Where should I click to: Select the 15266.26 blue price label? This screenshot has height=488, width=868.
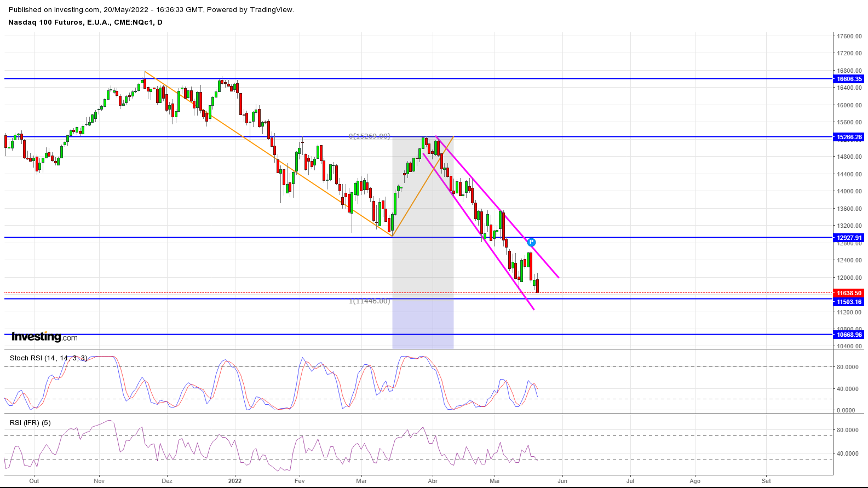pyautogui.click(x=849, y=137)
